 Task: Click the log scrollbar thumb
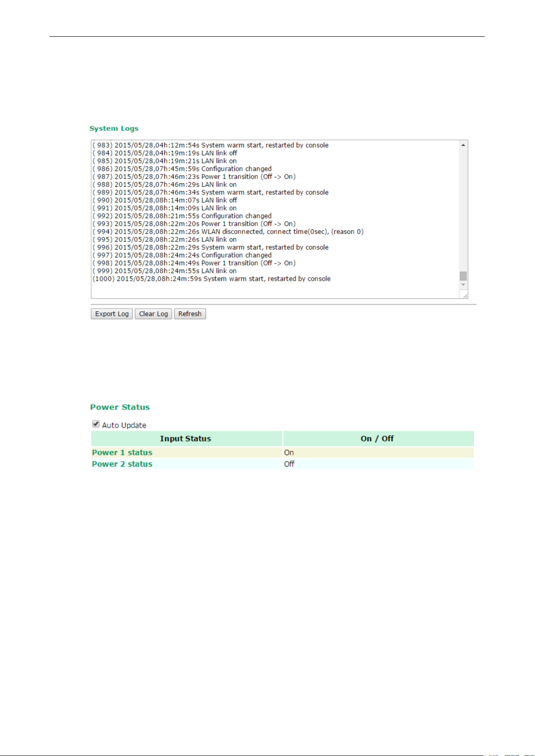(463, 276)
